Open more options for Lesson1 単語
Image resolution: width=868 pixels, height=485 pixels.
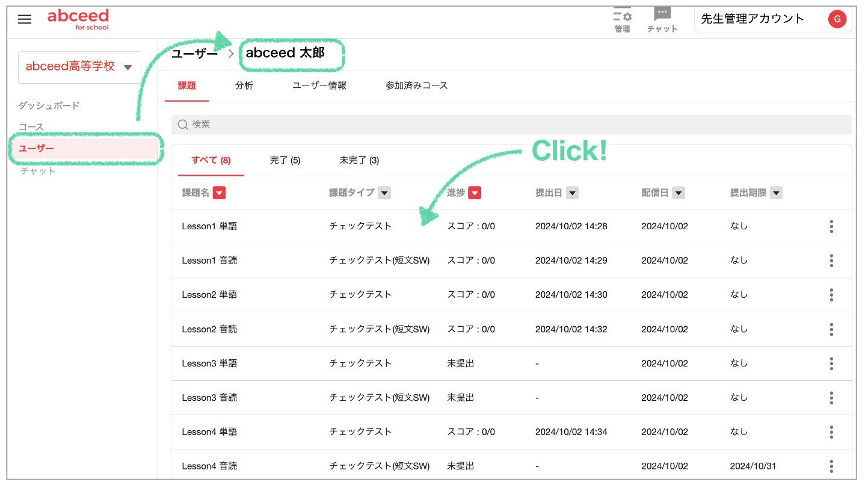(x=831, y=226)
